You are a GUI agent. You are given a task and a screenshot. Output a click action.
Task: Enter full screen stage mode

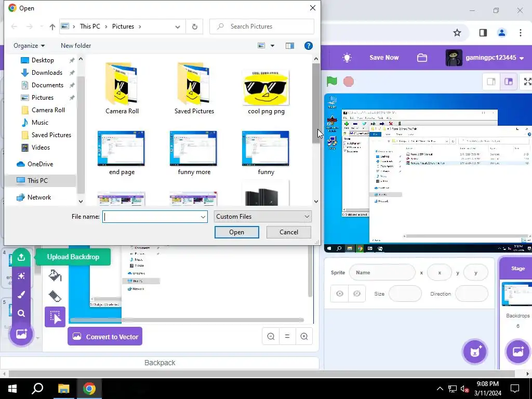[527, 82]
